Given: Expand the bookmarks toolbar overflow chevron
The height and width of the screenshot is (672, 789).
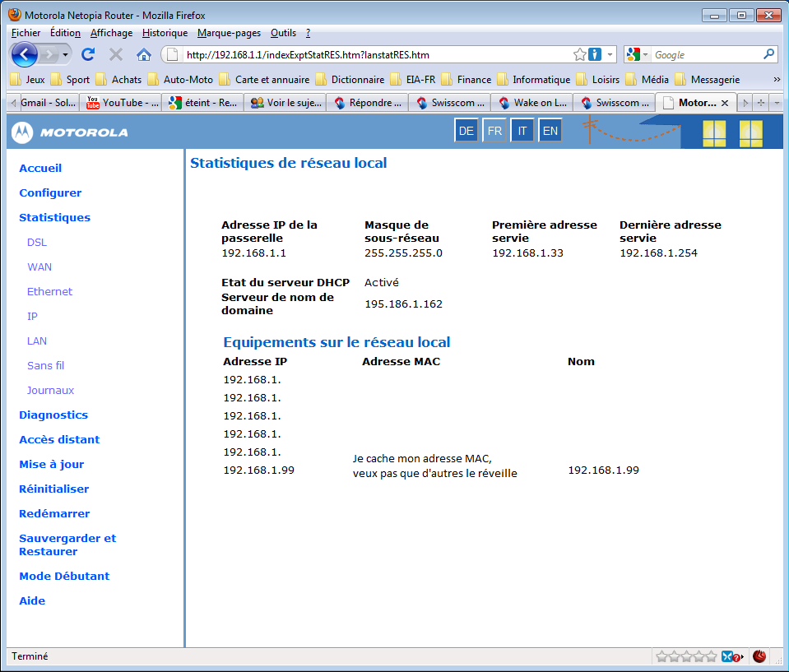Looking at the screenshot, I should tap(777, 80).
